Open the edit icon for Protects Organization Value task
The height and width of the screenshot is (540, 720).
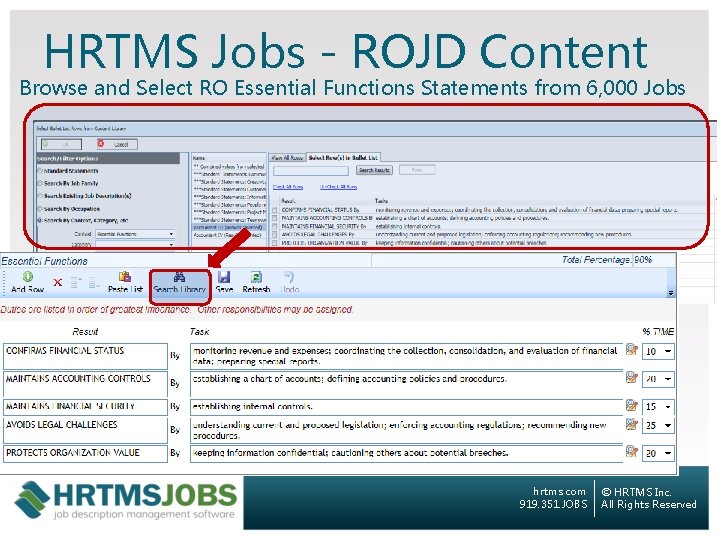click(632, 452)
